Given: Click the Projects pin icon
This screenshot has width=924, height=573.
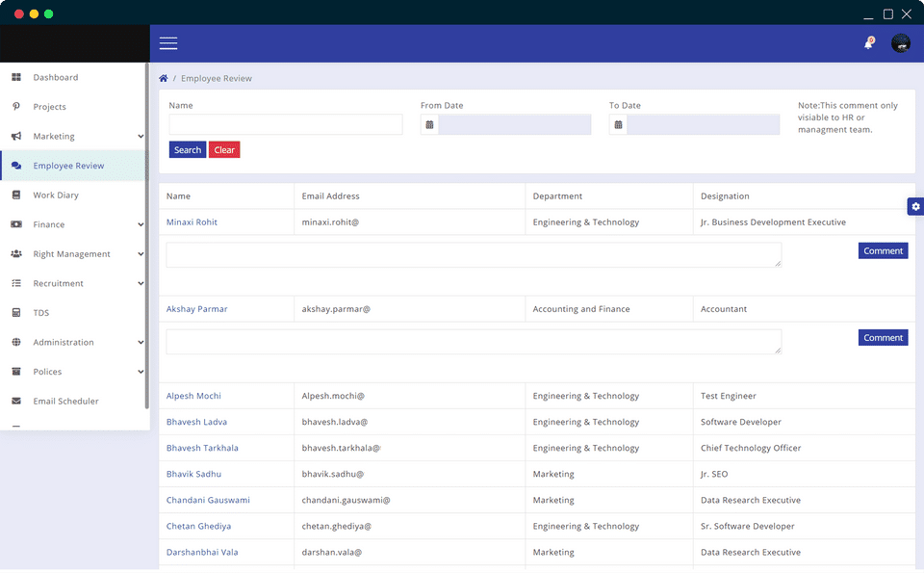Looking at the screenshot, I should click(16, 107).
